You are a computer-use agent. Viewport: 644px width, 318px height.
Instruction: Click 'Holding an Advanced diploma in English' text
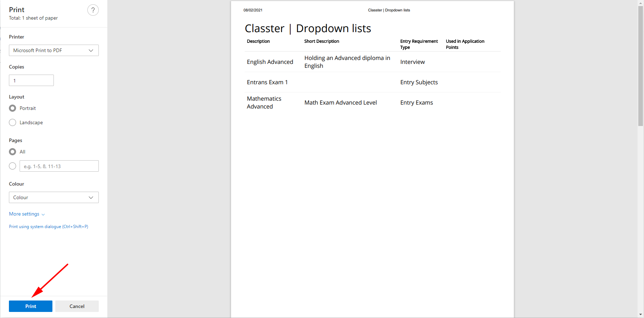pyautogui.click(x=347, y=62)
